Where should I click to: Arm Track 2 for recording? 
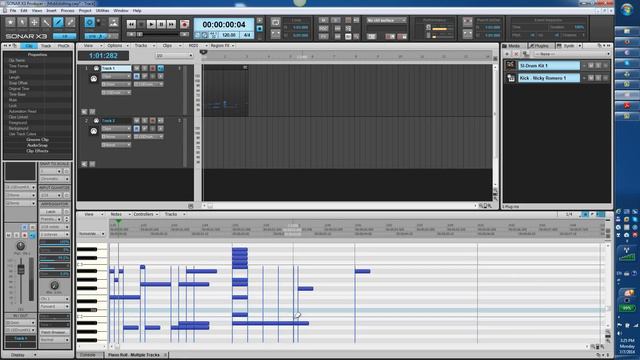click(x=153, y=121)
